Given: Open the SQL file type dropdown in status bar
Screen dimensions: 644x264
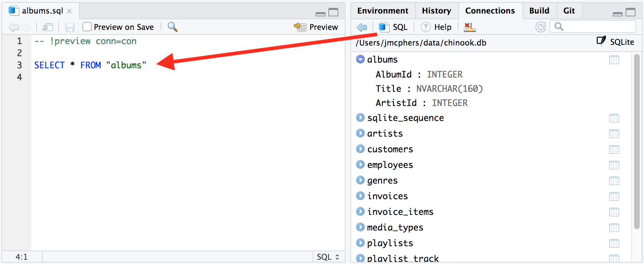Looking at the screenshot, I should pyautogui.click(x=328, y=257).
